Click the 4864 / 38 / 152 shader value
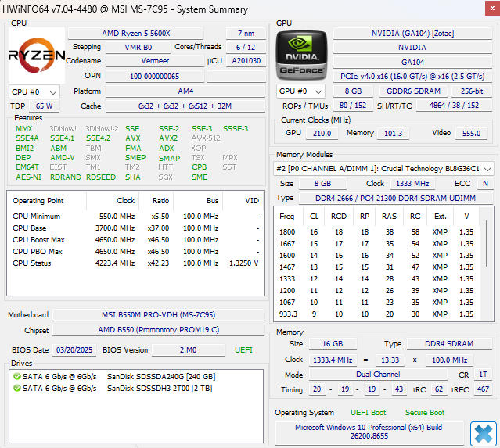The image size is (500, 448). pyautogui.click(x=454, y=106)
